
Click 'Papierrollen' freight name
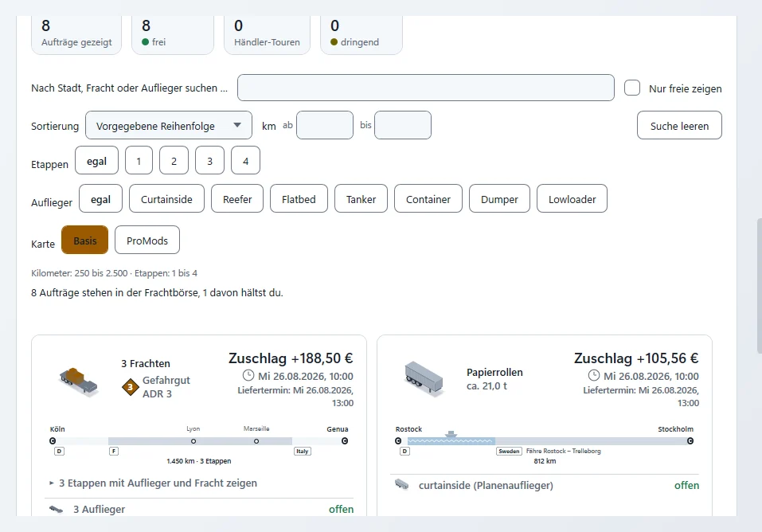(494, 372)
